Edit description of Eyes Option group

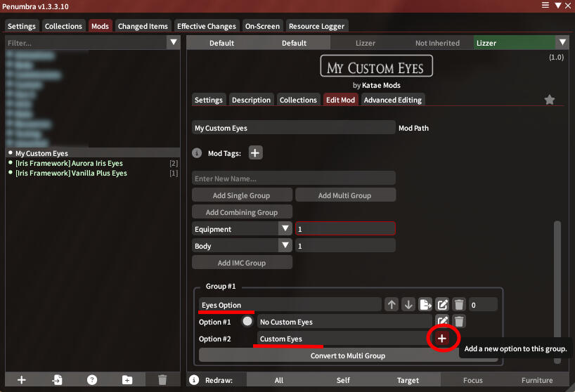(x=442, y=305)
